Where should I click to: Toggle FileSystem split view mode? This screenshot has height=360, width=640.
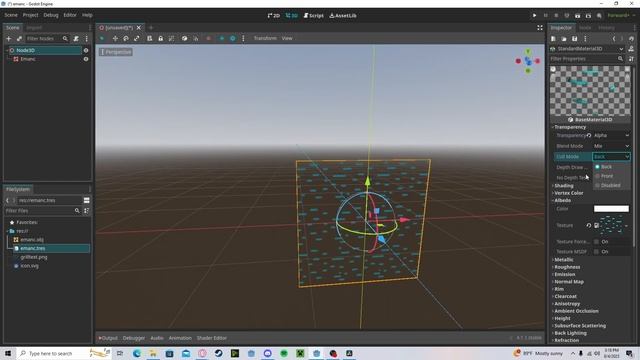(x=87, y=200)
